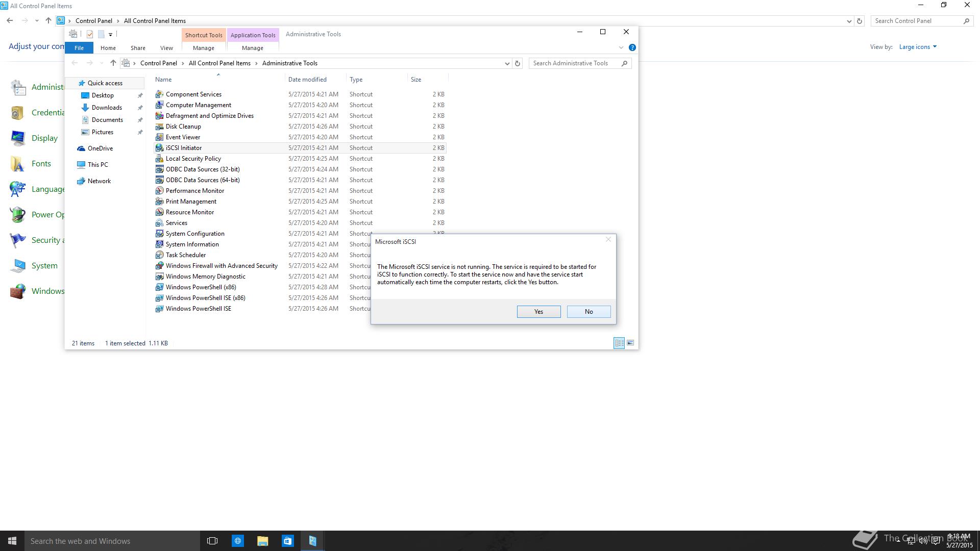The image size is (980, 551).
Task: Open the recent locations dropdown arrow
Action: [x=102, y=63]
